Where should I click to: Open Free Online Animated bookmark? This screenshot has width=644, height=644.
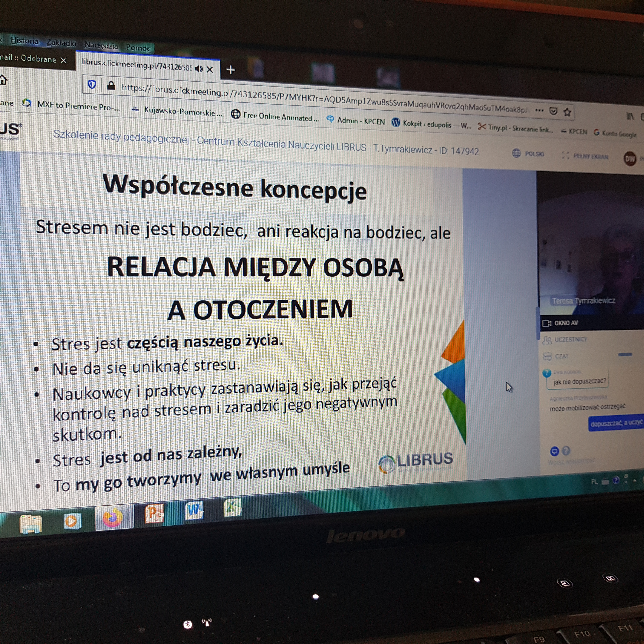tap(275, 116)
